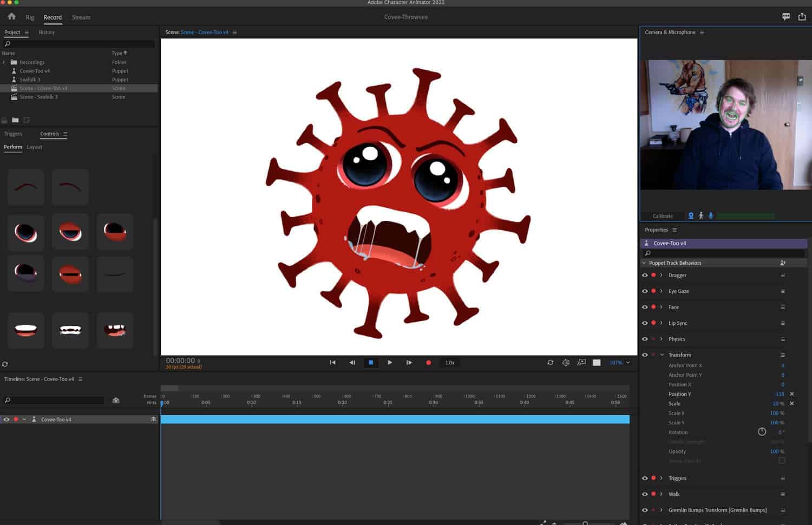Collapse the Transform behavior
The image size is (812, 525).
662,355
